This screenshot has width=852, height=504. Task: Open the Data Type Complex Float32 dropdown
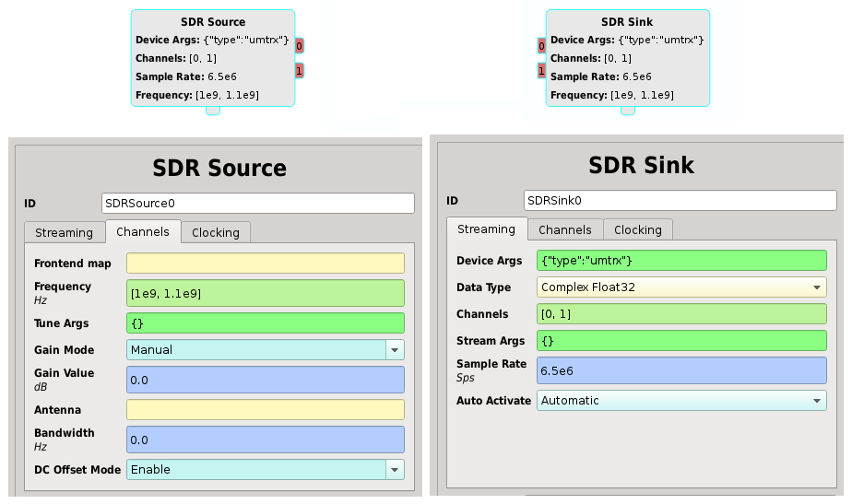681,287
